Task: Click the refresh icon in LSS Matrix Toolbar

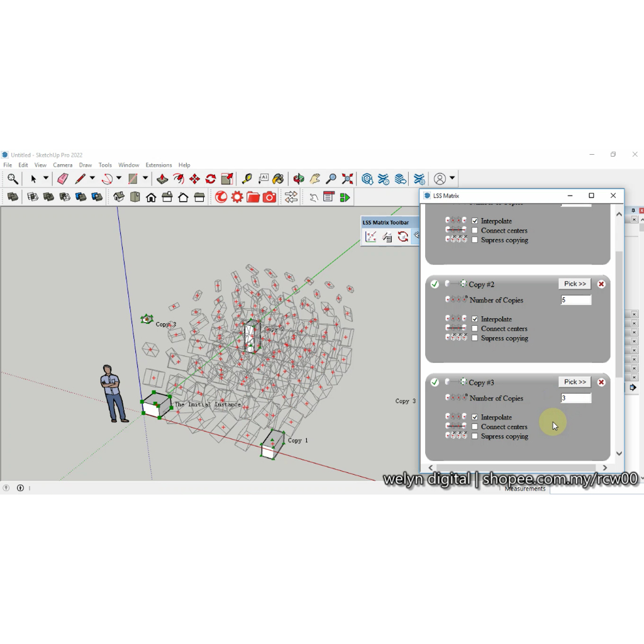Action: click(x=403, y=236)
